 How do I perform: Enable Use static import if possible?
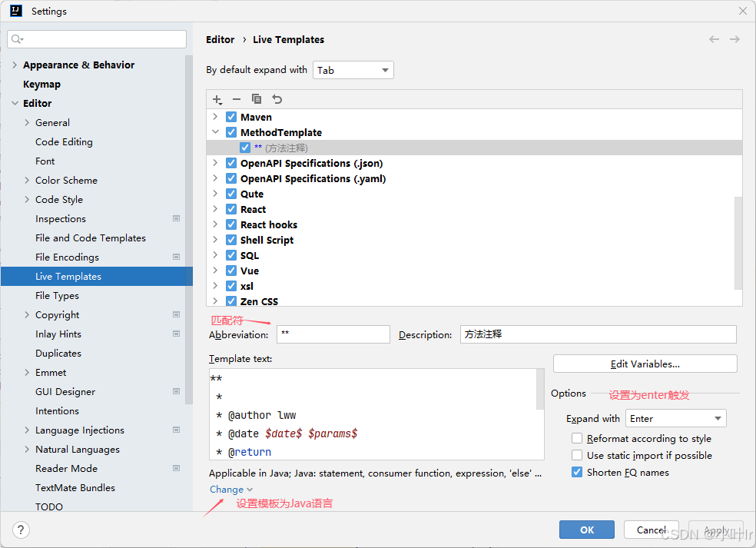[x=577, y=455]
